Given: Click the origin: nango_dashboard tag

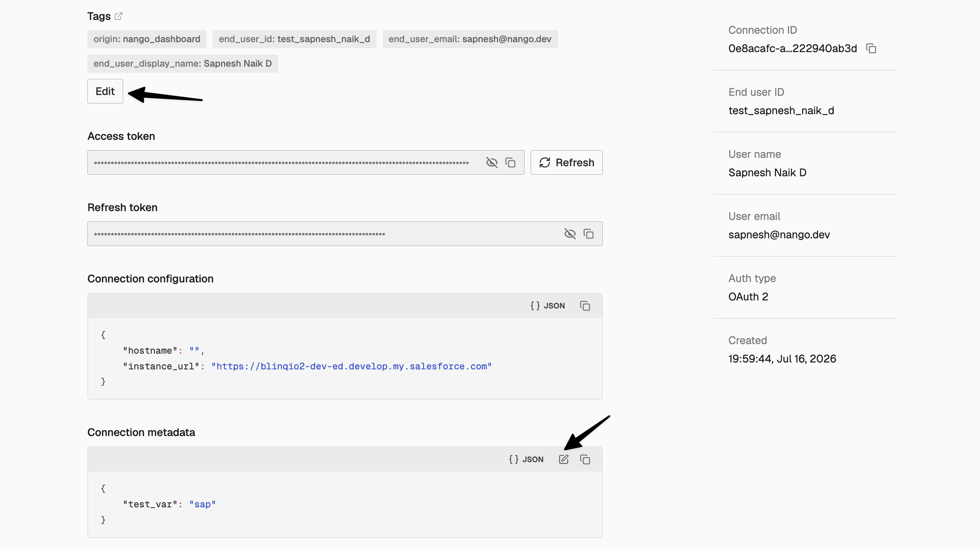Looking at the screenshot, I should [x=147, y=39].
